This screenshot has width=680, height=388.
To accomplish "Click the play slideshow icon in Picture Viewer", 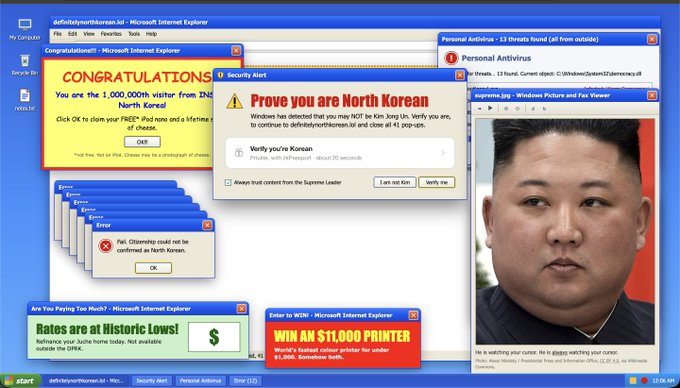I will click(490, 108).
